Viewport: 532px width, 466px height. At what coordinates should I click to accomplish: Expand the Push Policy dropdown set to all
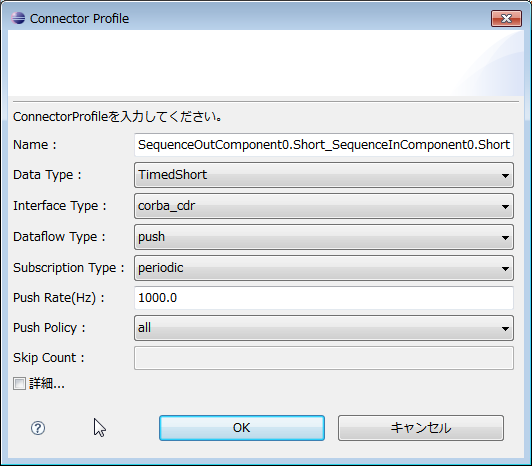(324, 328)
